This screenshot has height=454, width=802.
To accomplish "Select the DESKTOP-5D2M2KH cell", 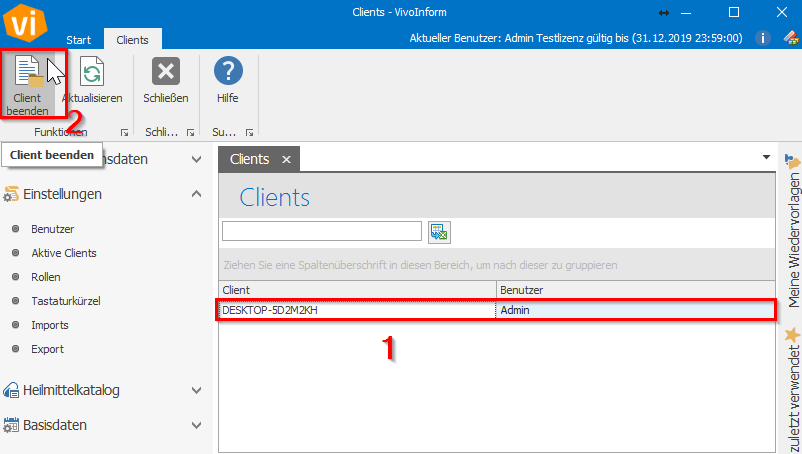I will [357, 310].
